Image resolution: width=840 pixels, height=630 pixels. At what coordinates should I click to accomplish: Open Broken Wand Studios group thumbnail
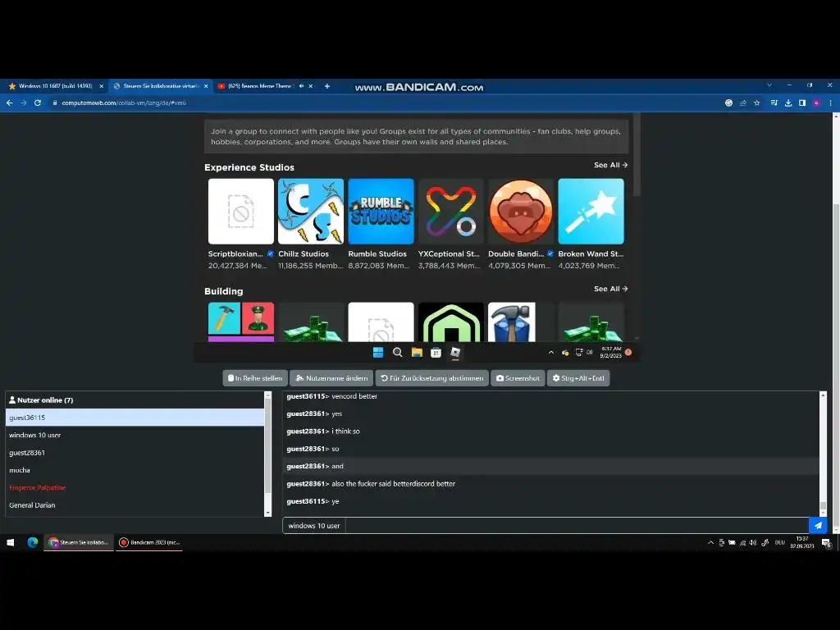[591, 212]
